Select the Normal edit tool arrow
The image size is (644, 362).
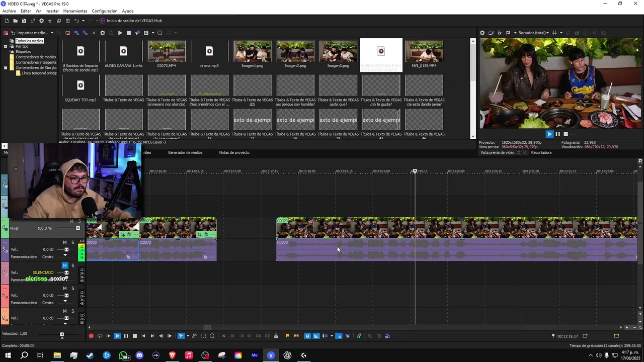tap(181, 336)
